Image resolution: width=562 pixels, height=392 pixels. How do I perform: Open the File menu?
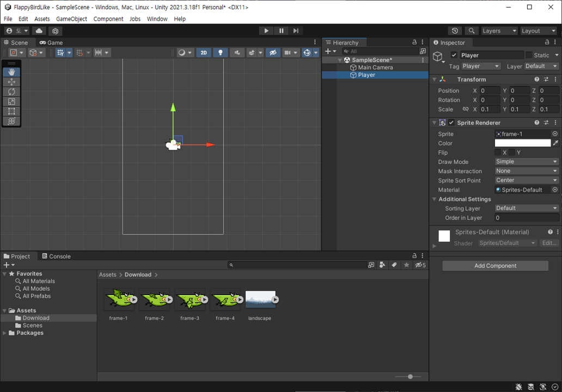(x=8, y=19)
